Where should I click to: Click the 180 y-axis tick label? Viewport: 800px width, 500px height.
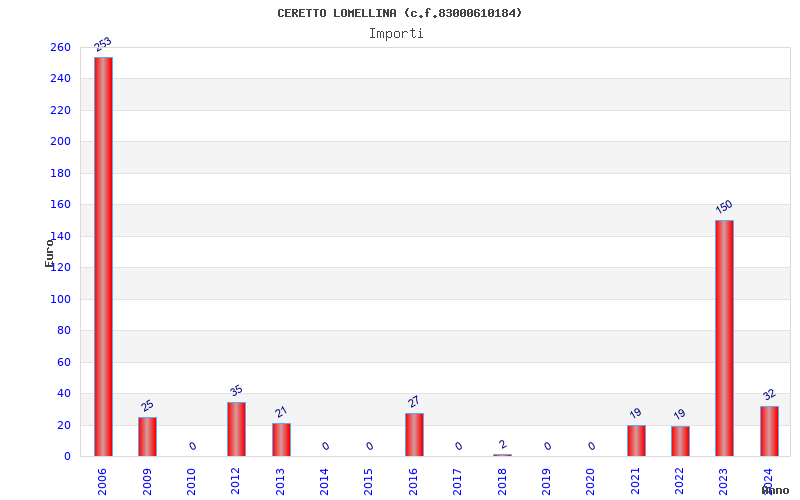(60, 173)
